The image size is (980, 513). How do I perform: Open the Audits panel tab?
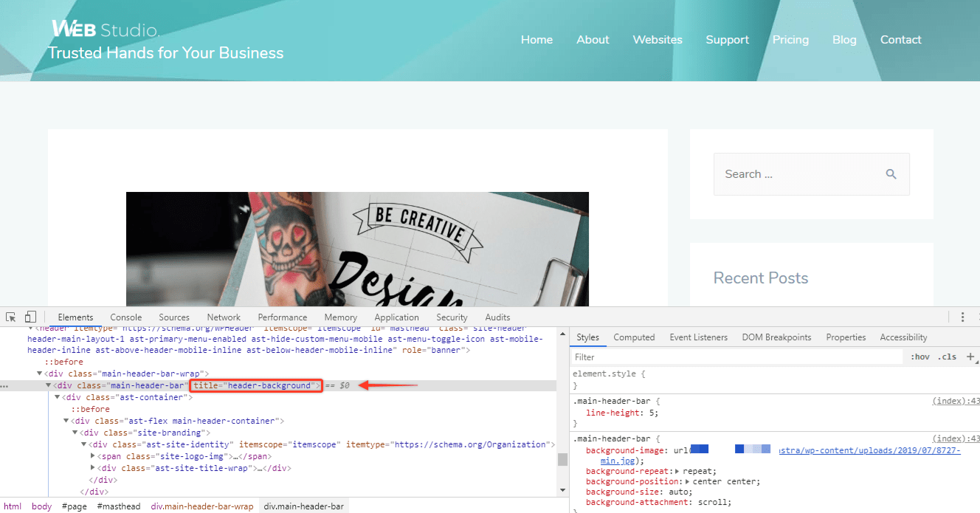tap(497, 317)
